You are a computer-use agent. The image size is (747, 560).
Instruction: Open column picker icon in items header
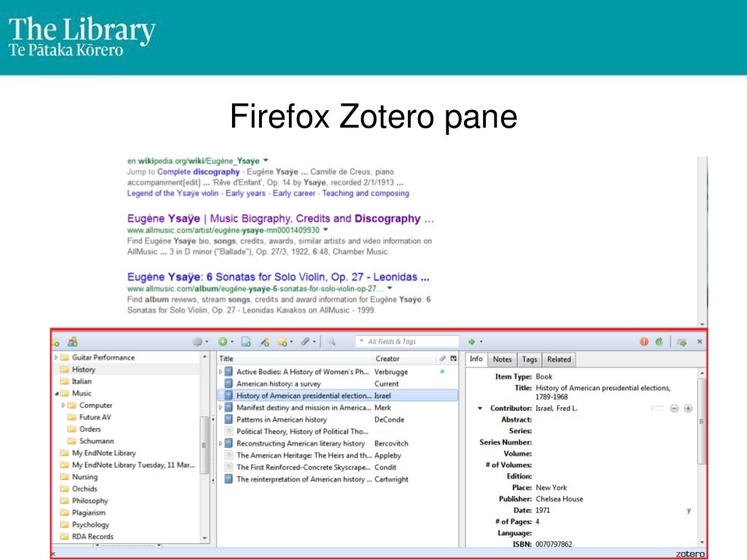(x=454, y=359)
